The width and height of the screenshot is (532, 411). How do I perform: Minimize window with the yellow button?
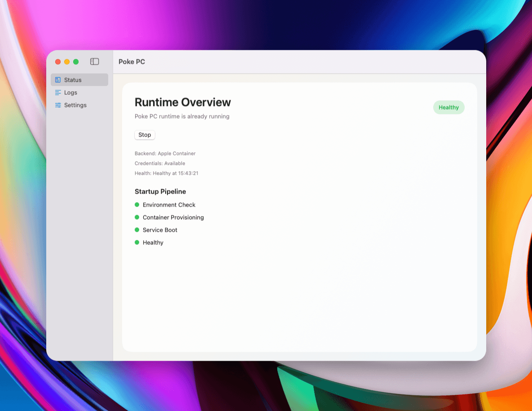67,62
